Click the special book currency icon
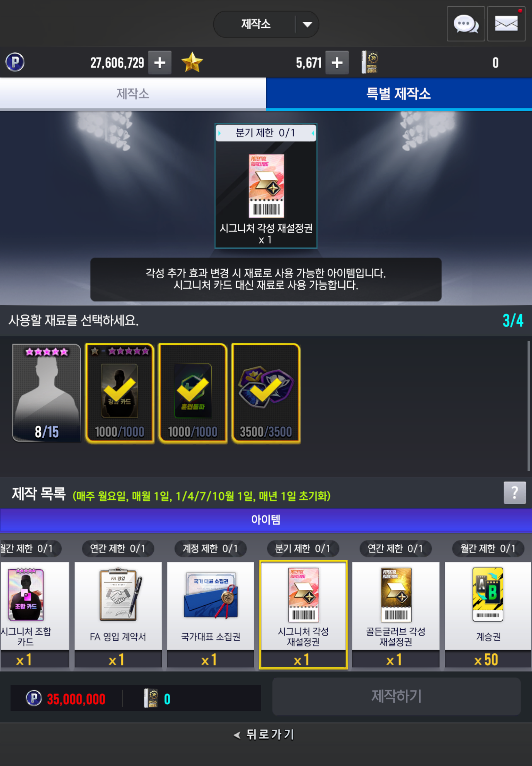 point(370,62)
